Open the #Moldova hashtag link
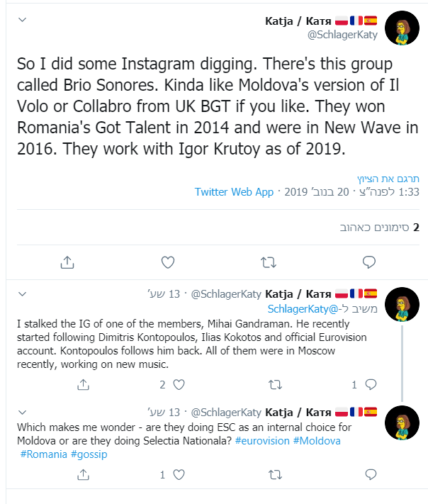428x504 pixels. pos(316,441)
